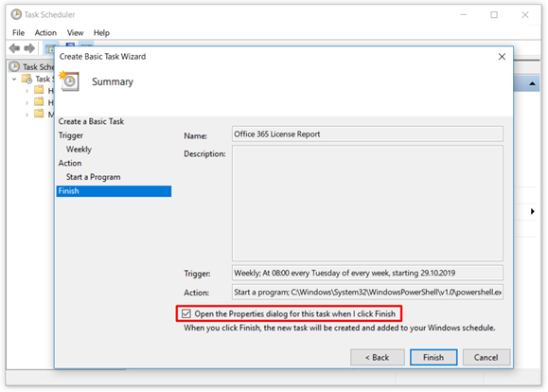
Task: Select the M folder icon in tree
Action: [x=39, y=114]
